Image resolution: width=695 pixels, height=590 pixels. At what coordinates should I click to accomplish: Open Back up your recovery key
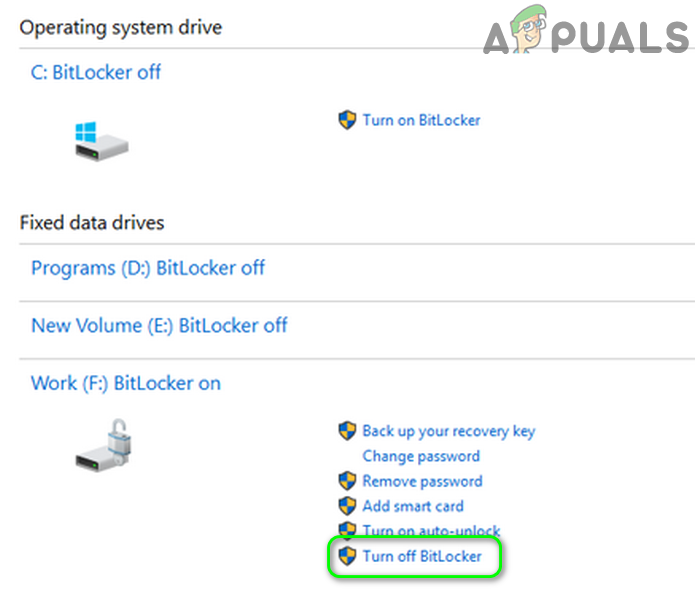tap(448, 431)
